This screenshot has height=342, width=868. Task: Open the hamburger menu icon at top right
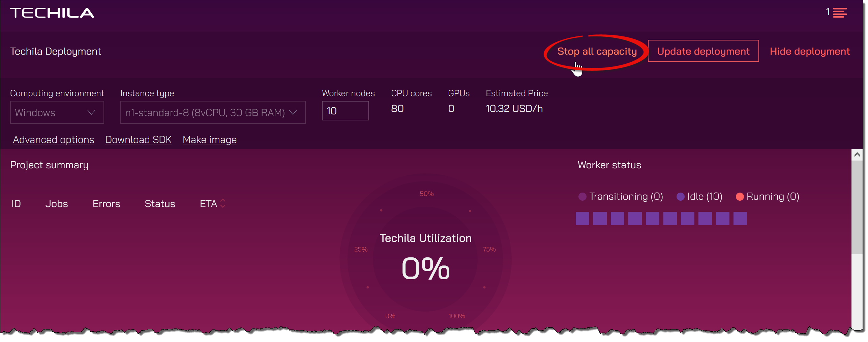[x=839, y=13]
